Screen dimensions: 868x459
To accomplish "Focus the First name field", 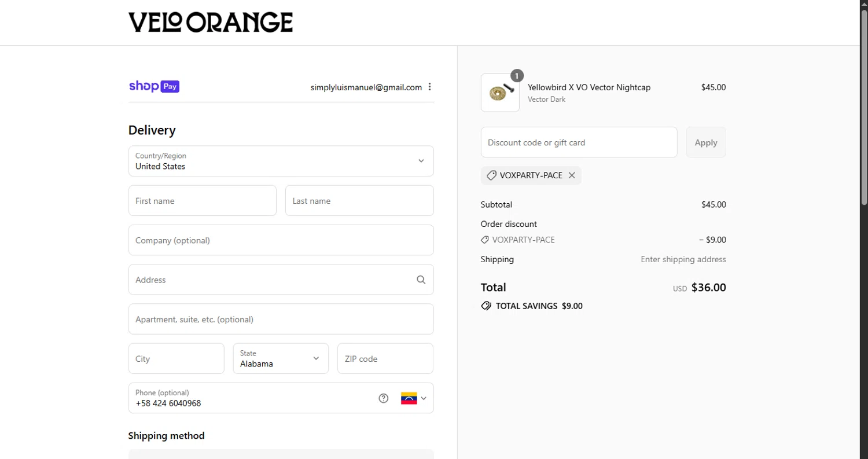I will pos(203,201).
